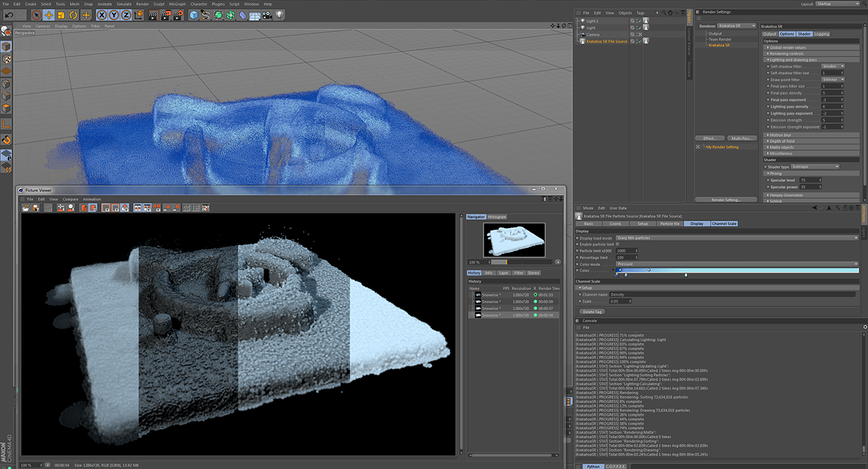The image size is (868, 469).
Task: Open the Color mode dropdown
Action: [736, 264]
